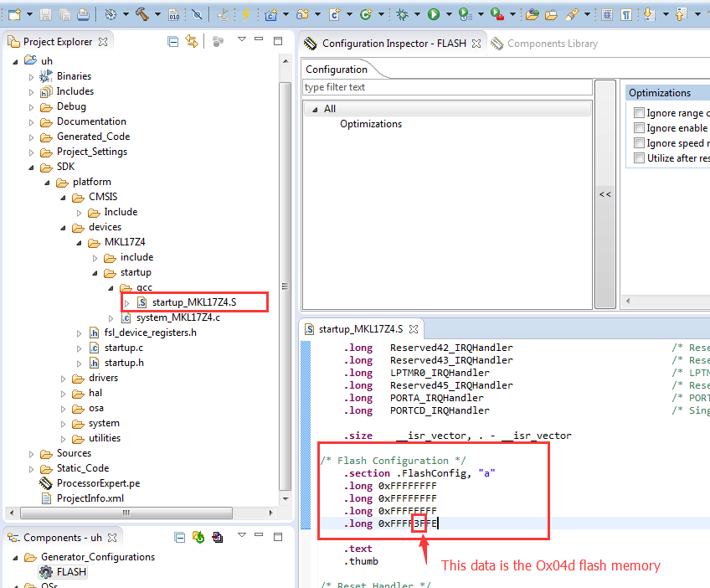Click the yellow lightning bolt flash icon
Viewport: 710px width, 588px height.
click(245, 14)
